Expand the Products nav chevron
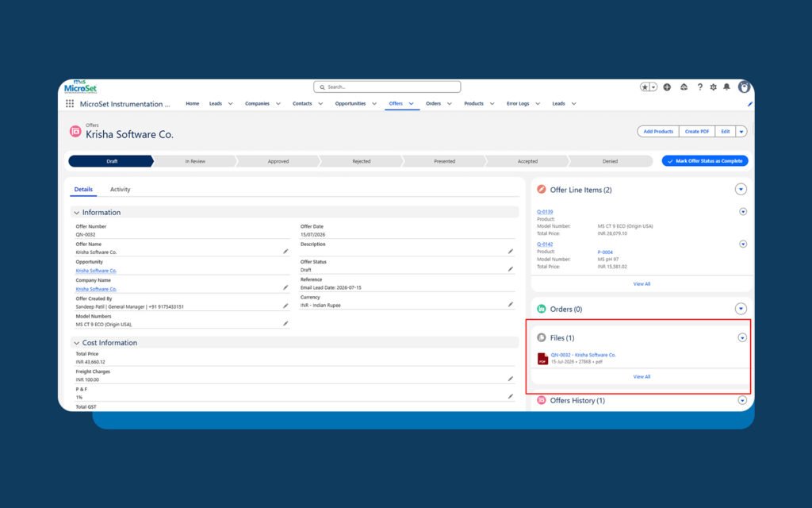Viewport: 812px width, 508px height. click(x=492, y=104)
